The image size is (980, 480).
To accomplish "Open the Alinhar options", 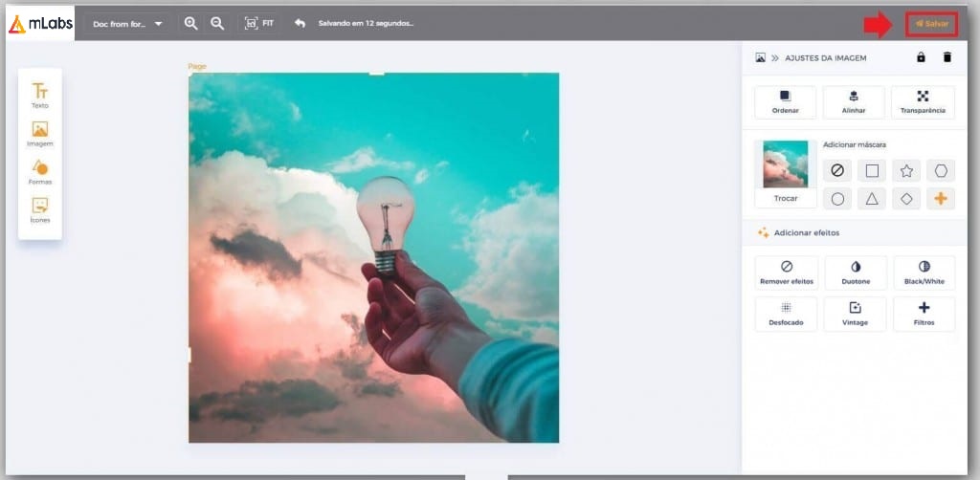I will point(854,102).
